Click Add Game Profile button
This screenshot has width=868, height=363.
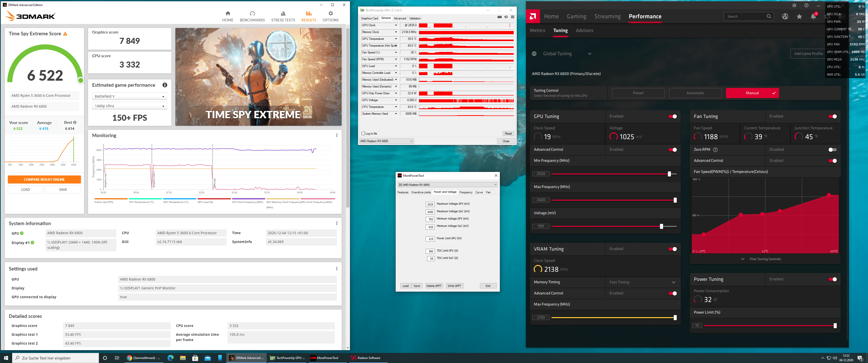pos(808,54)
